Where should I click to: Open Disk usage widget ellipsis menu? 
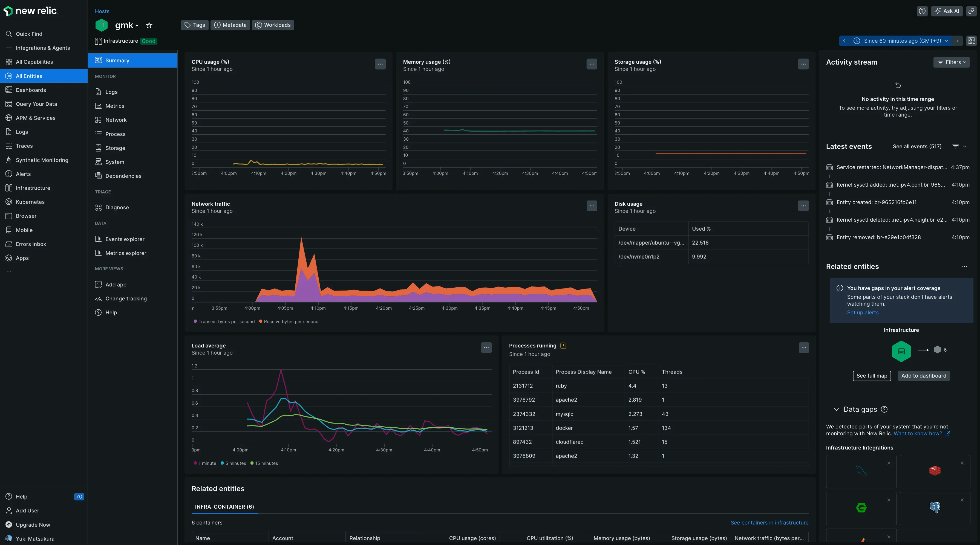click(x=803, y=206)
